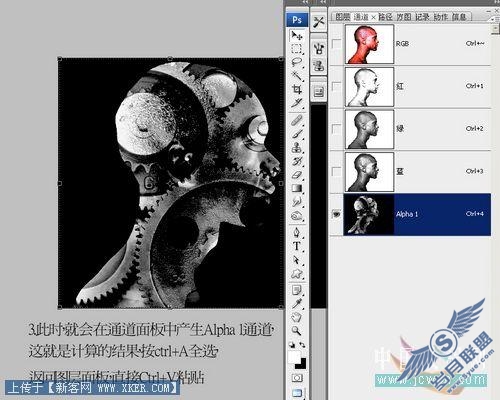Click the channels panel scrollbar up arrow
The width and height of the screenshot is (500, 400).
coord(495,29)
